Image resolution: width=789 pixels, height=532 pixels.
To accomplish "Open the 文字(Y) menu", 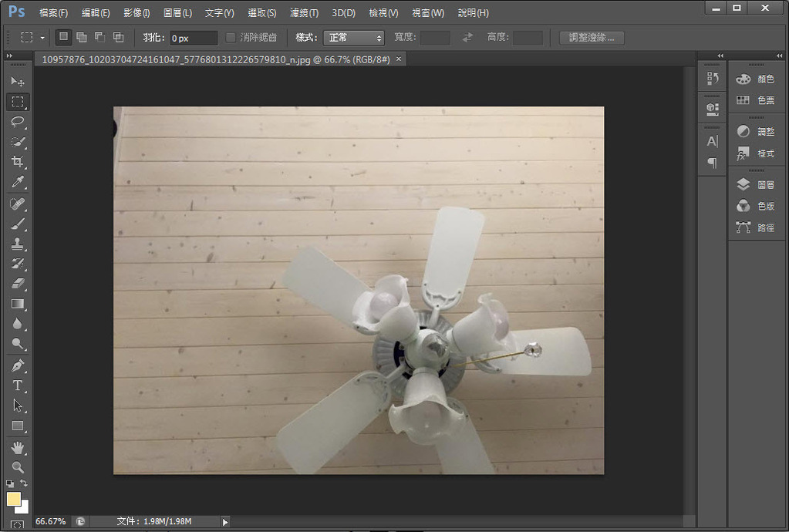I will point(219,13).
